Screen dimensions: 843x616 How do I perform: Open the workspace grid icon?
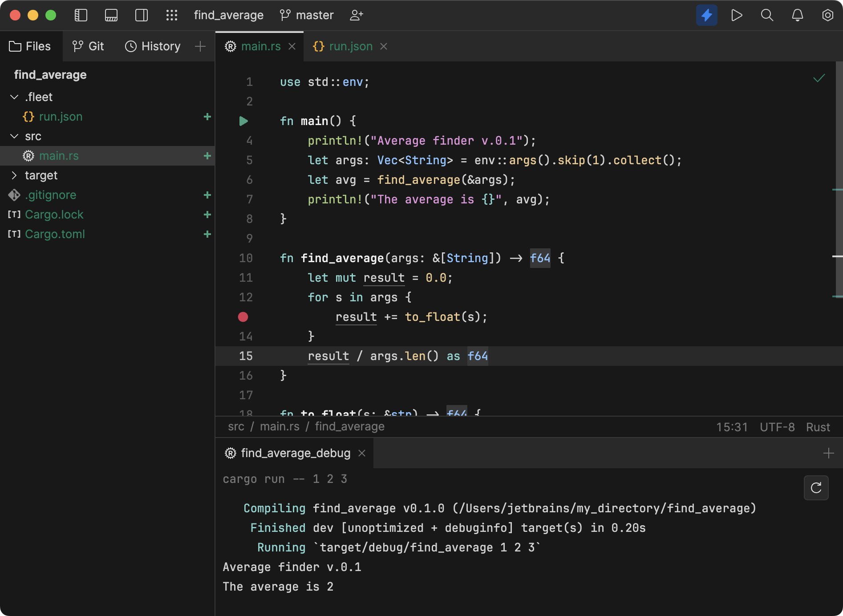point(172,15)
